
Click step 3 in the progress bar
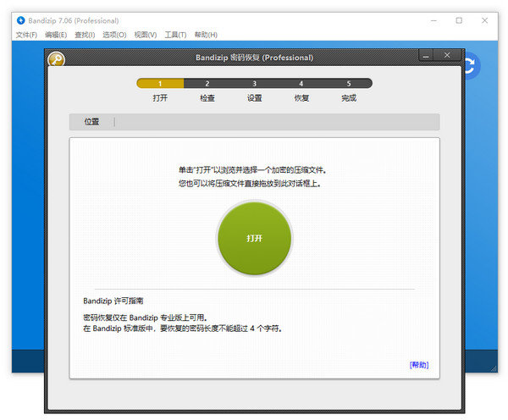pos(255,83)
